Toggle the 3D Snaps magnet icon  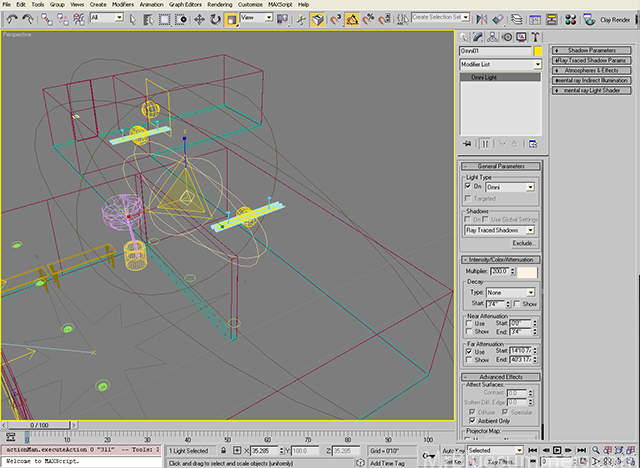pos(336,19)
